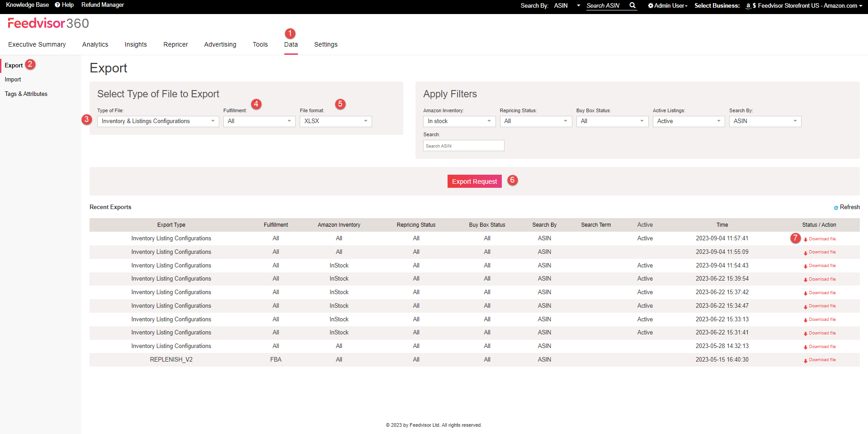Download file for 2023-09-04 11:57:41 export
The width and height of the screenshot is (868, 434).
click(x=820, y=239)
